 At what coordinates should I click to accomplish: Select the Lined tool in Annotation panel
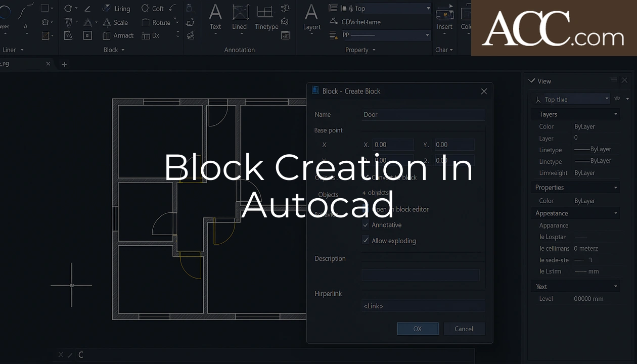240,20
